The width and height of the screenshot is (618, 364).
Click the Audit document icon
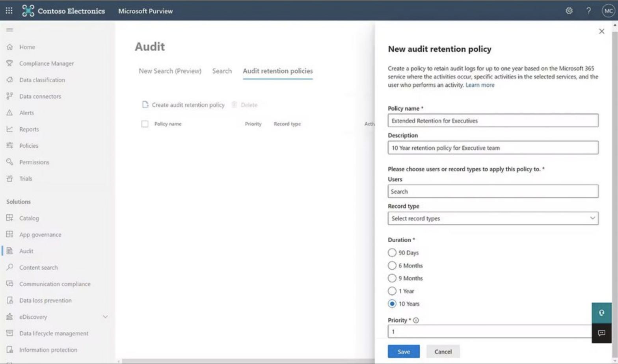(x=9, y=251)
